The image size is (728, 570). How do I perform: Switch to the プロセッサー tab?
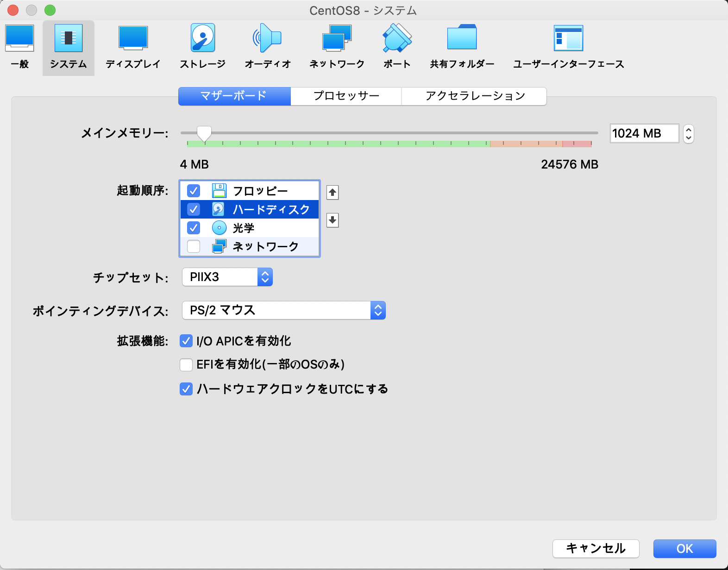pyautogui.click(x=346, y=96)
